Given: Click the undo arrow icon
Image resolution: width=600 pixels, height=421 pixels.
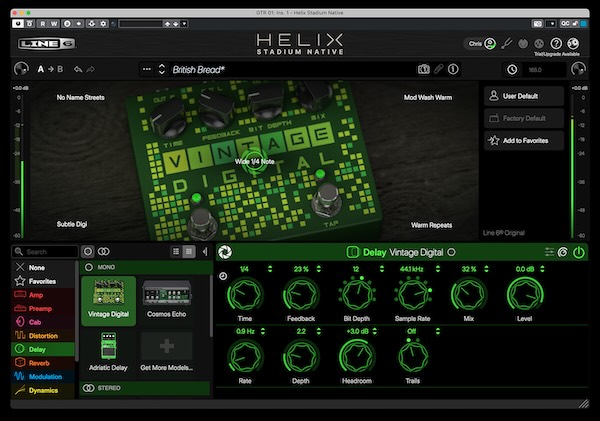Looking at the screenshot, I should (x=78, y=69).
